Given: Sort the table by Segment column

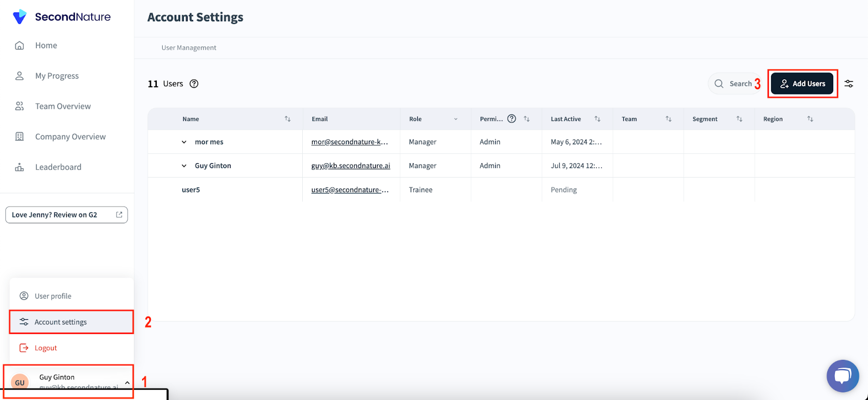Looking at the screenshot, I should [739, 119].
